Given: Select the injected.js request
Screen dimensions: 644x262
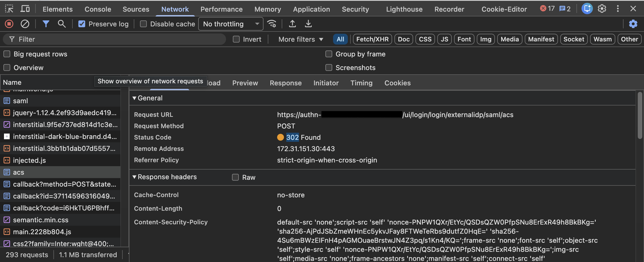Looking at the screenshot, I should tap(60, 160).
